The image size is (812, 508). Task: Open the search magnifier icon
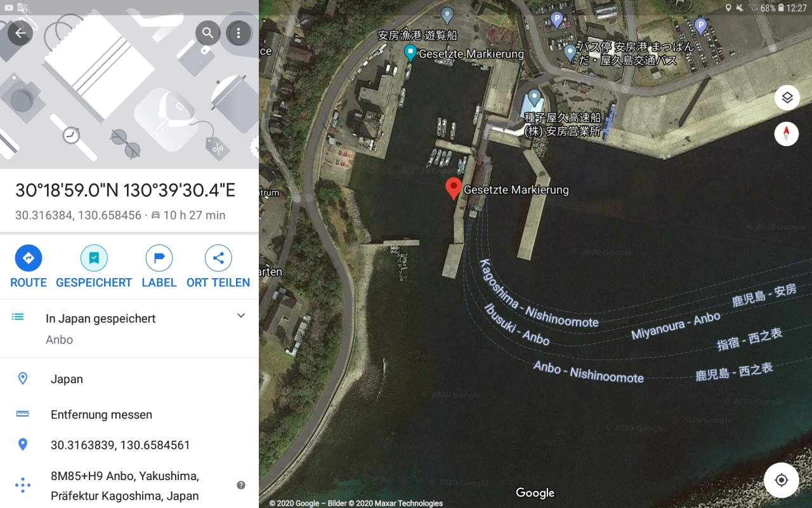207,33
